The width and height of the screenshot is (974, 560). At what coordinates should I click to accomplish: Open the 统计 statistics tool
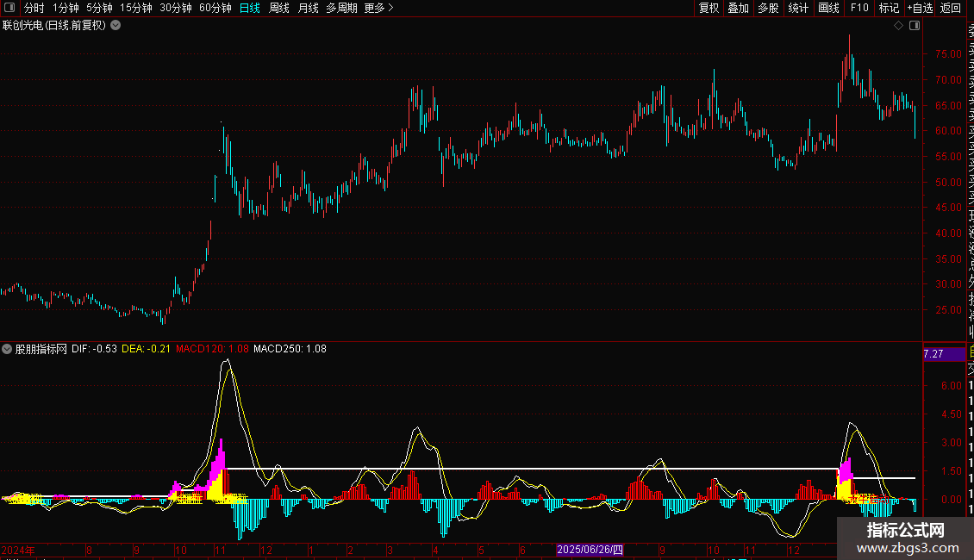tap(798, 8)
